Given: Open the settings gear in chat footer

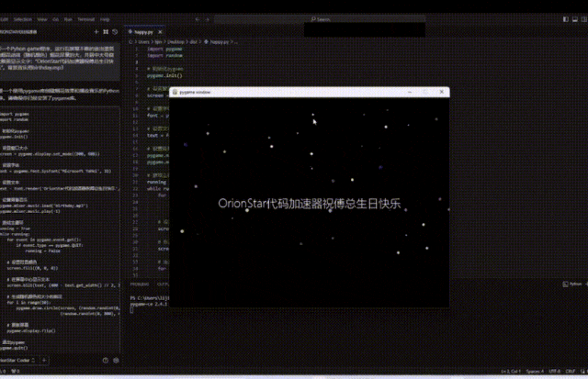Looking at the screenshot, I should (x=116, y=361).
